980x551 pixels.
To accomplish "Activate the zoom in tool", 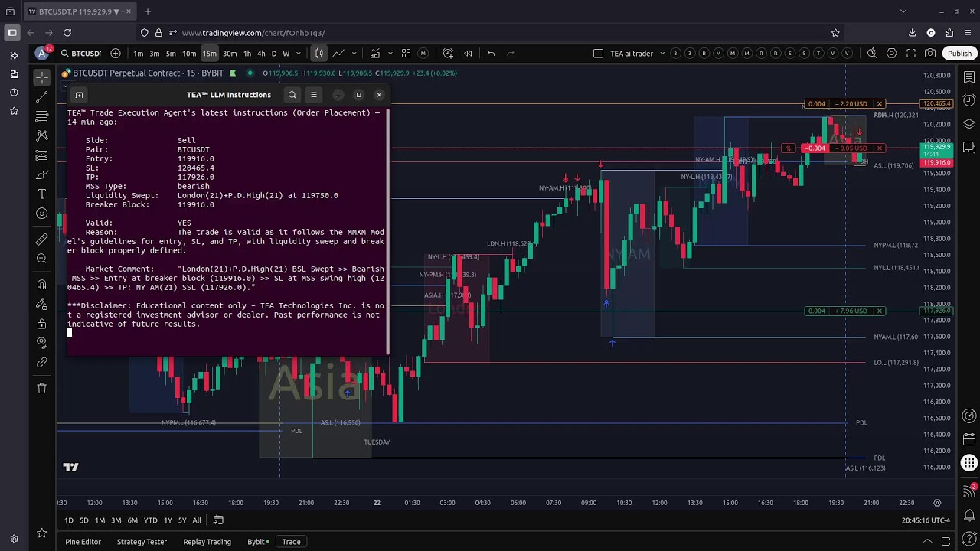I will 42,259.
